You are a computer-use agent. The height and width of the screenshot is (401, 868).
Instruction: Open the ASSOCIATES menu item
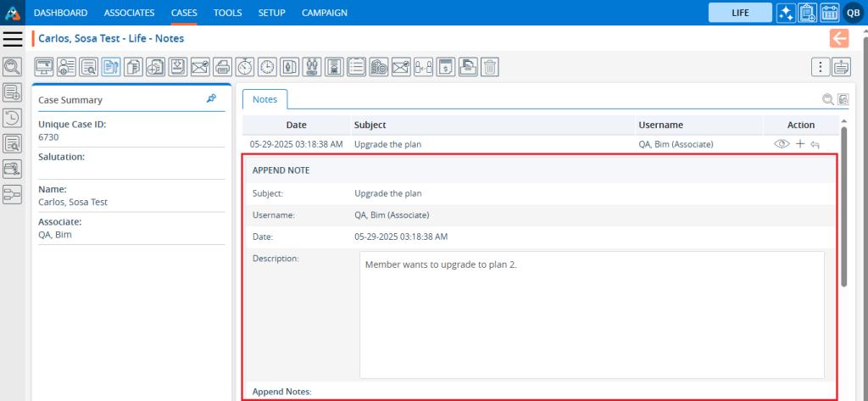coord(129,13)
